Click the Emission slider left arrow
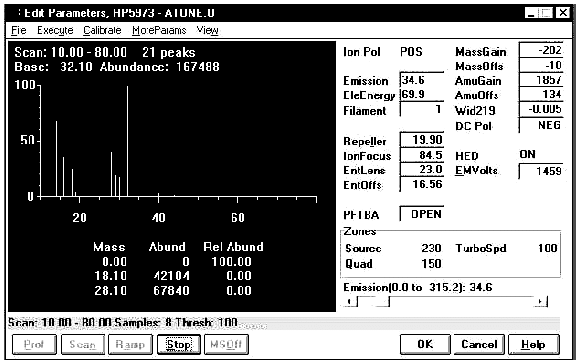Viewport: 578px width, 364px height. click(x=351, y=302)
